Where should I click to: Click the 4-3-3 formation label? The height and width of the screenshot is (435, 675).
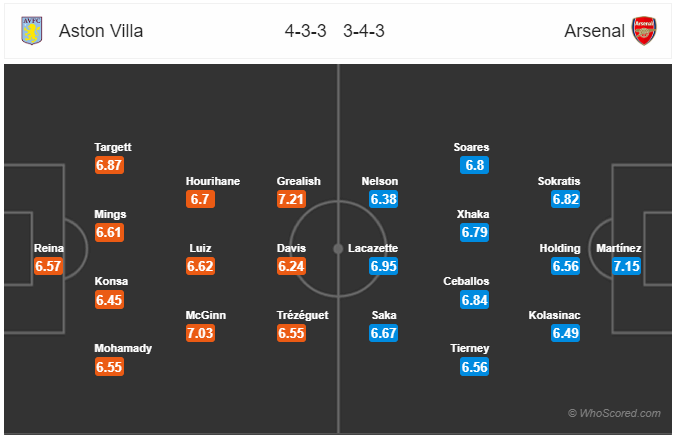point(305,31)
